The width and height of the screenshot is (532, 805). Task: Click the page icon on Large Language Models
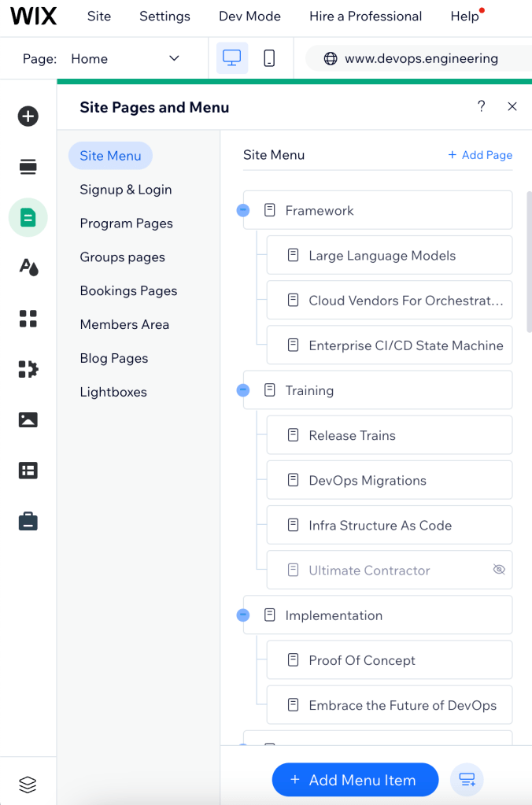[294, 255]
